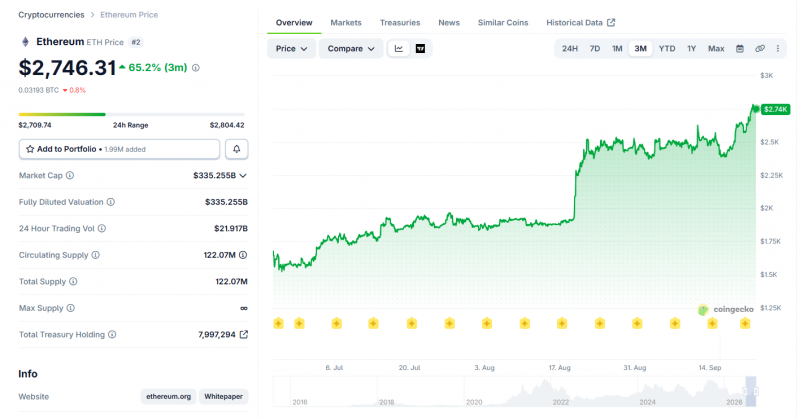Click the last yellow event marker below chart
The width and height of the screenshot is (800, 418).
tap(745, 323)
